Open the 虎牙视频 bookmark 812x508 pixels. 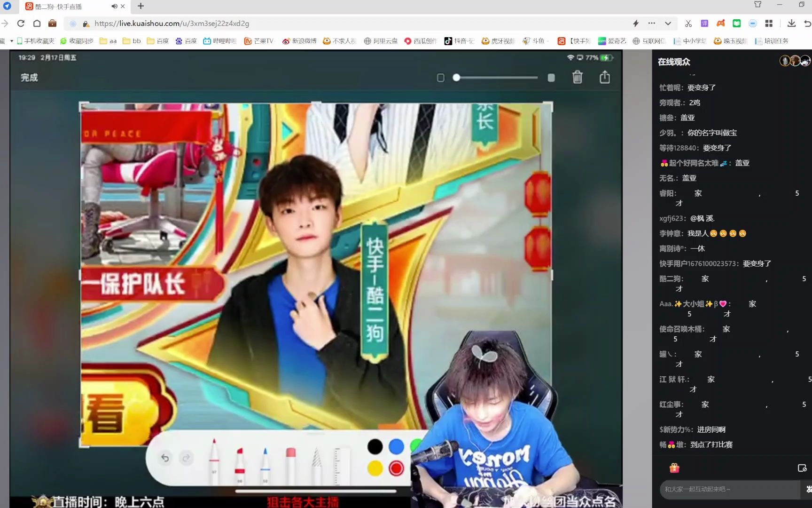pos(499,41)
